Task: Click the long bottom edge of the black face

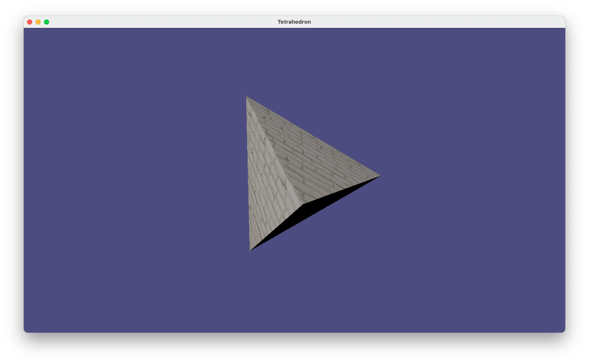Action: [315, 213]
